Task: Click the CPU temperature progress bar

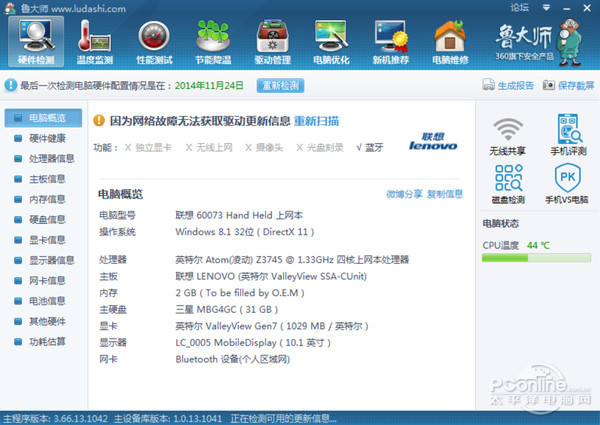Action: click(536, 258)
